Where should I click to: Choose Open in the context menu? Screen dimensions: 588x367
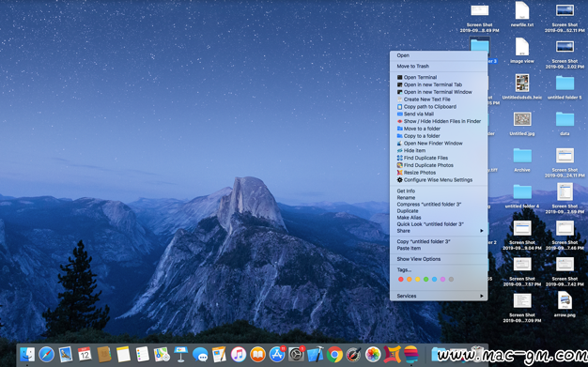439,55
